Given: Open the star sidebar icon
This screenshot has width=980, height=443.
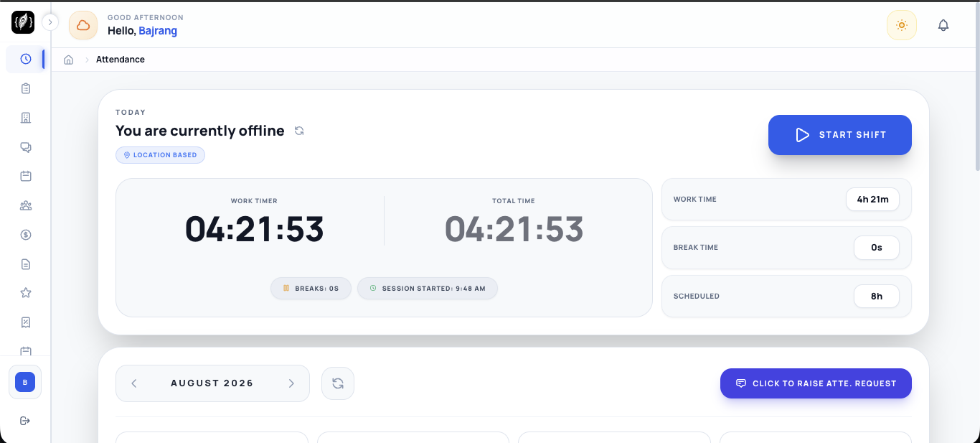Looking at the screenshot, I should pos(26,293).
